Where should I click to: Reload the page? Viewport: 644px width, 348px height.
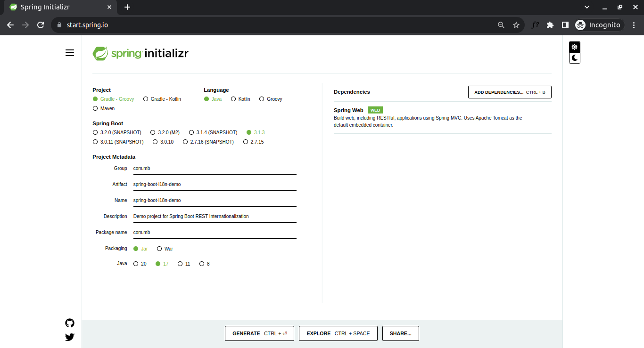(41, 25)
